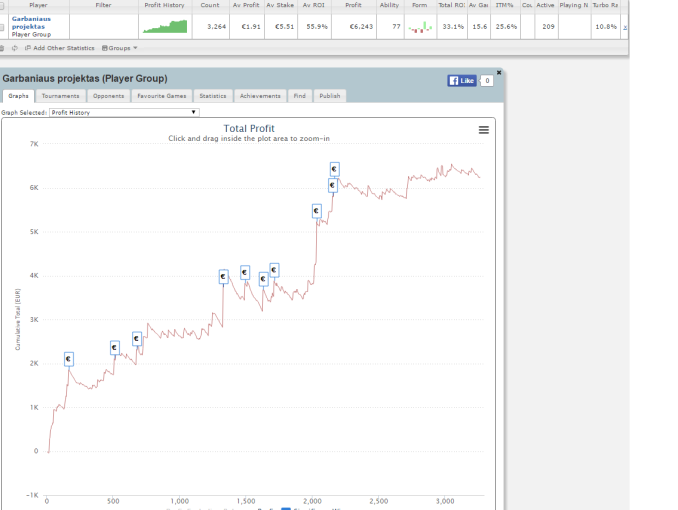The height and width of the screenshot is (510, 678).
Task: Switch to the Opponents tab
Action: click(x=108, y=96)
